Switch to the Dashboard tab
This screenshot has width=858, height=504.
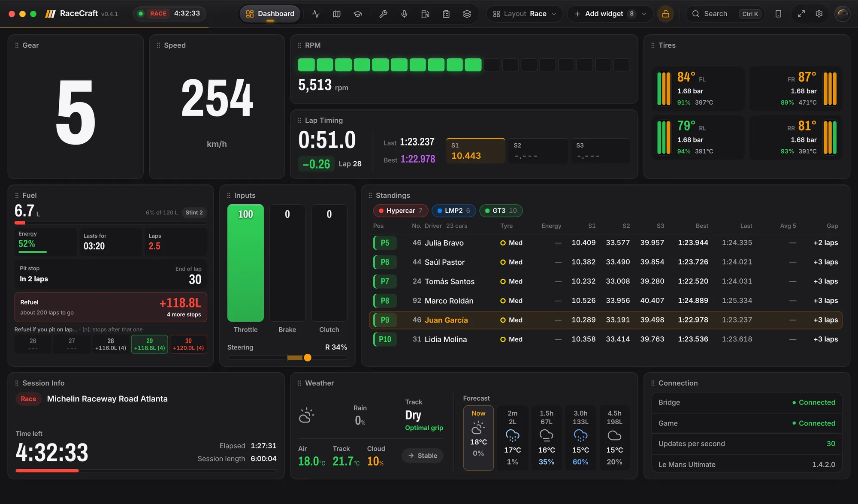coord(270,14)
